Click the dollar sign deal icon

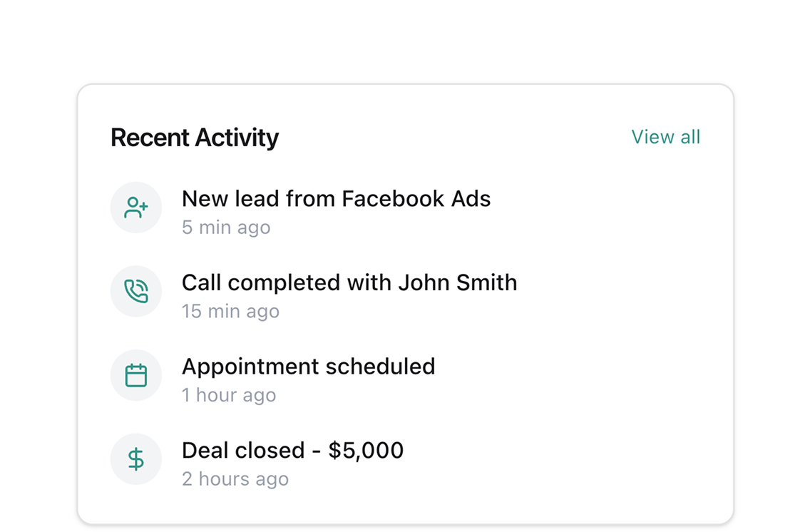(x=136, y=459)
